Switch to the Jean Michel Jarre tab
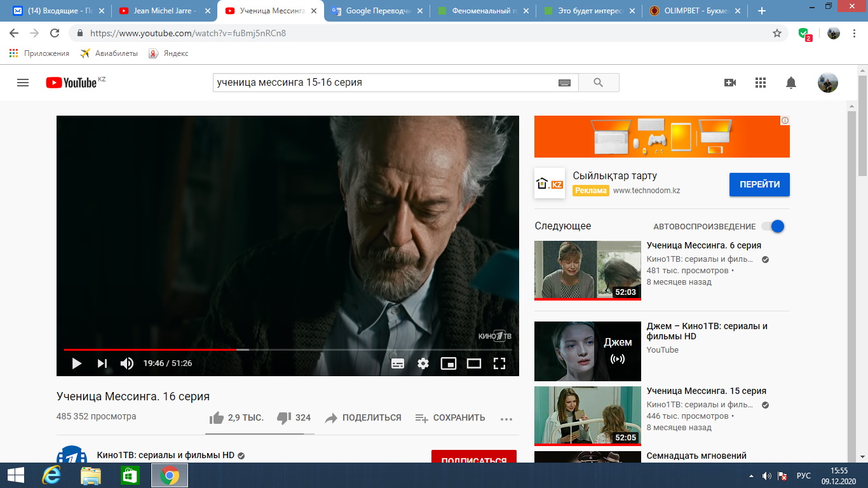The width and height of the screenshot is (868, 488). [x=164, y=11]
